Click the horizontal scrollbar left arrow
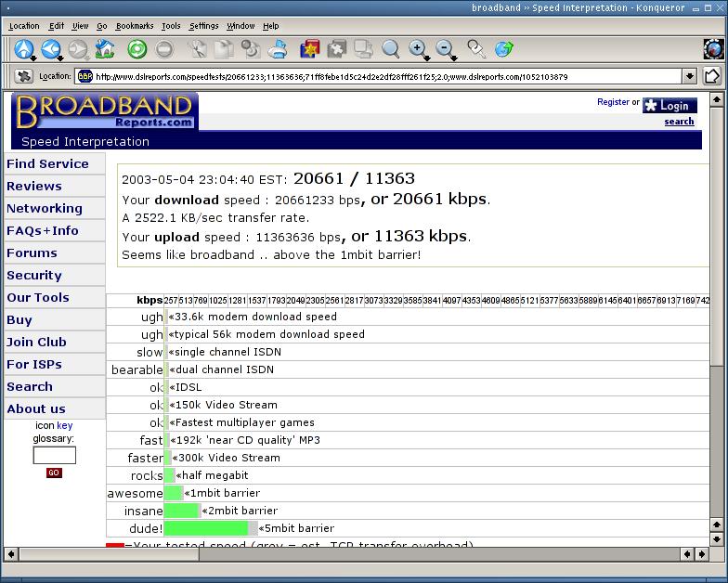 (11, 553)
